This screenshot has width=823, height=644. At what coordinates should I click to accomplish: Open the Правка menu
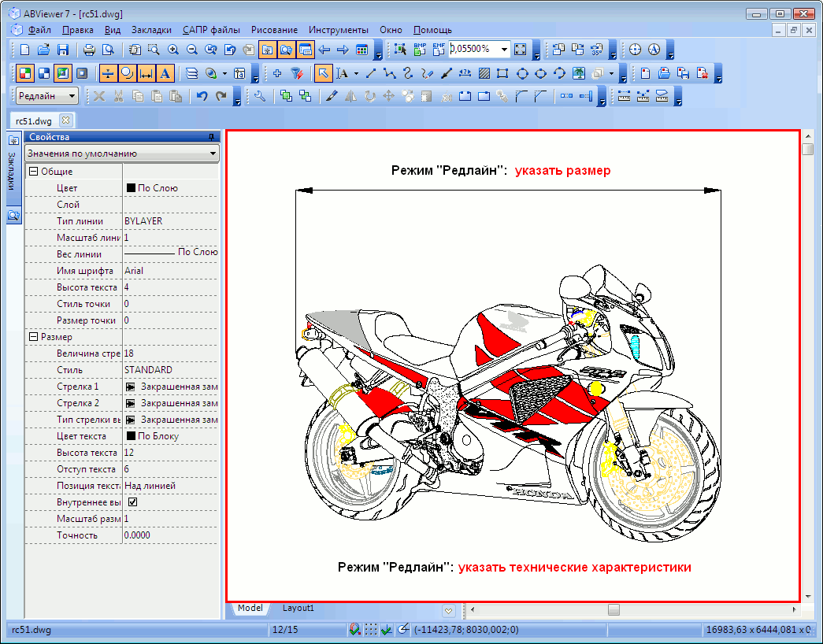tap(78, 30)
